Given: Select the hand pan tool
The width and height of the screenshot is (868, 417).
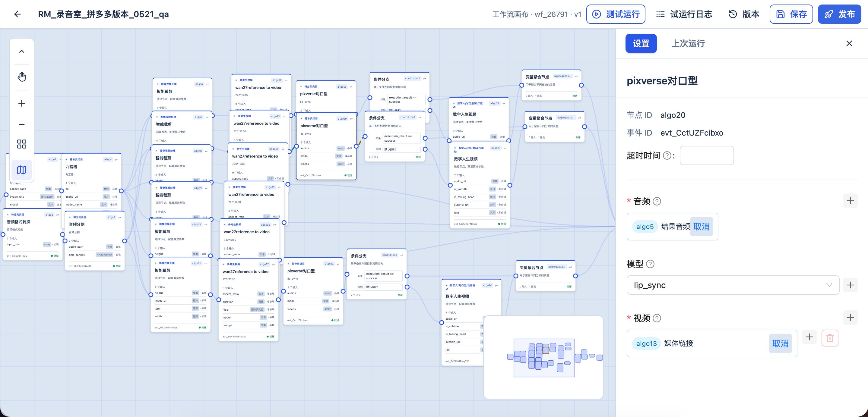Looking at the screenshot, I should [22, 77].
